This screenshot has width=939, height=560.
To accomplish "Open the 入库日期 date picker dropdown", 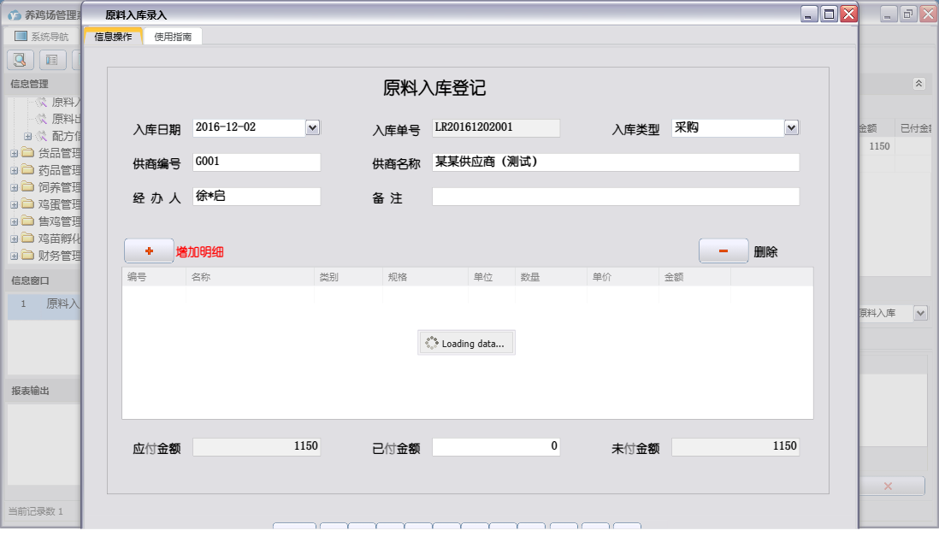I will coord(312,127).
